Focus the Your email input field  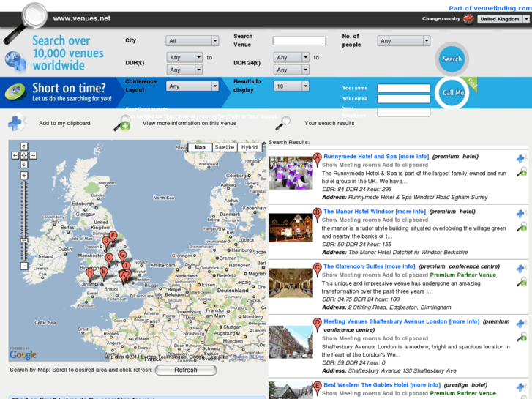(x=404, y=99)
